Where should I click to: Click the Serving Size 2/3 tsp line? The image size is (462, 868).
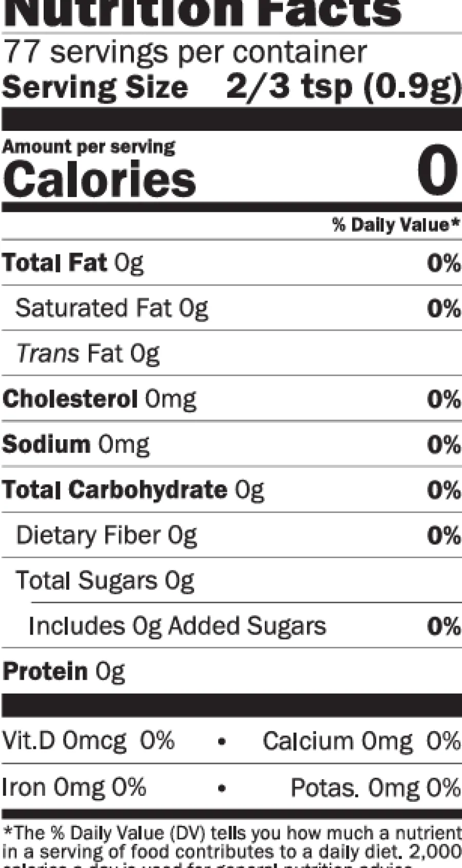[x=232, y=87]
